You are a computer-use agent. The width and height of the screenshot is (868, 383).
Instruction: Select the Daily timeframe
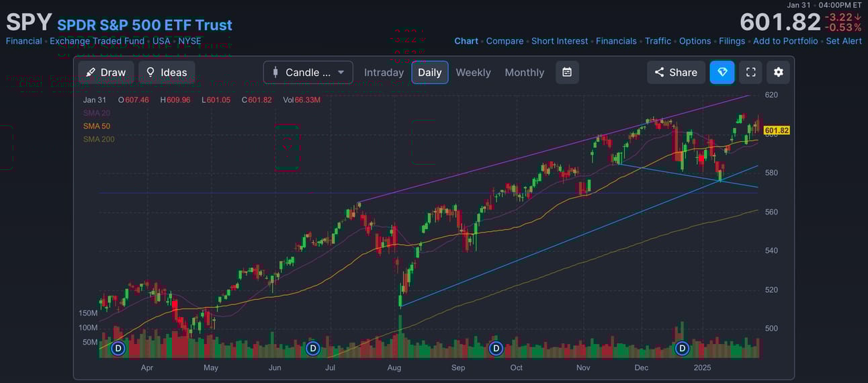430,73
